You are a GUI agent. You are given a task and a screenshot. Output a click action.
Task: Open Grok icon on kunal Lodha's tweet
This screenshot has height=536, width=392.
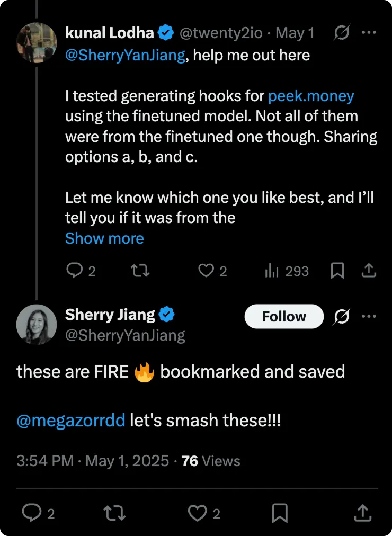[342, 32]
